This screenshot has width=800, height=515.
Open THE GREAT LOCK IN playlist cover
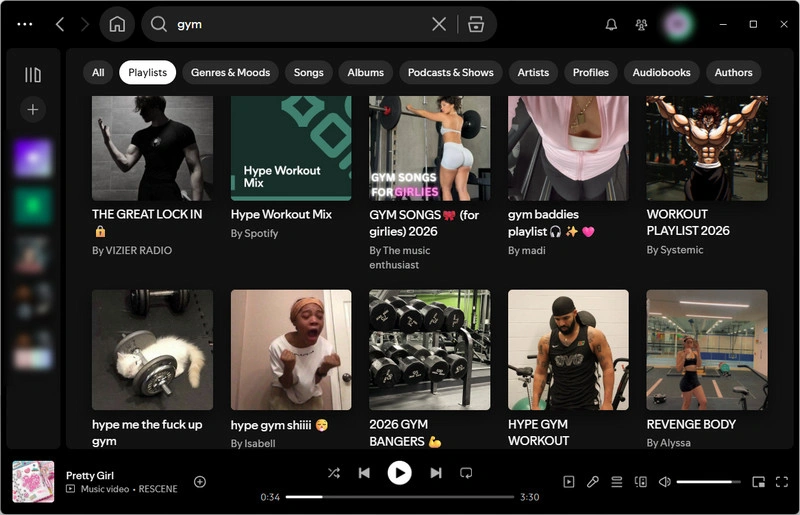point(153,148)
